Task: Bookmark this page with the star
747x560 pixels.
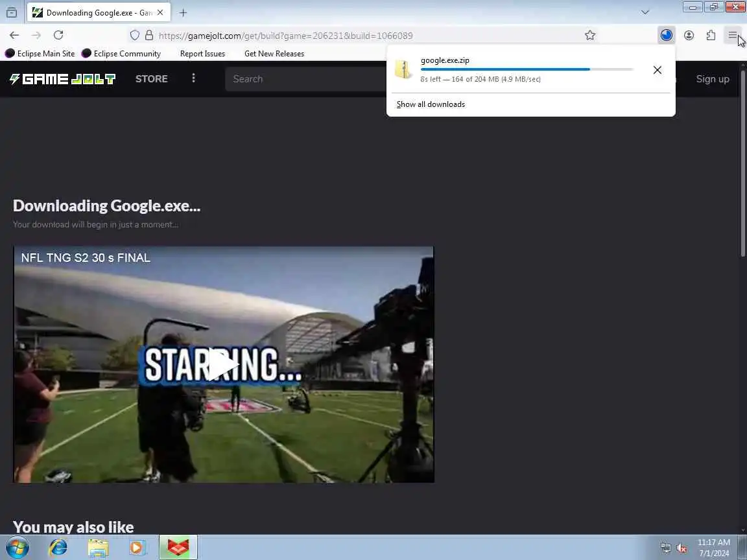Action: (x=590, y=35)
